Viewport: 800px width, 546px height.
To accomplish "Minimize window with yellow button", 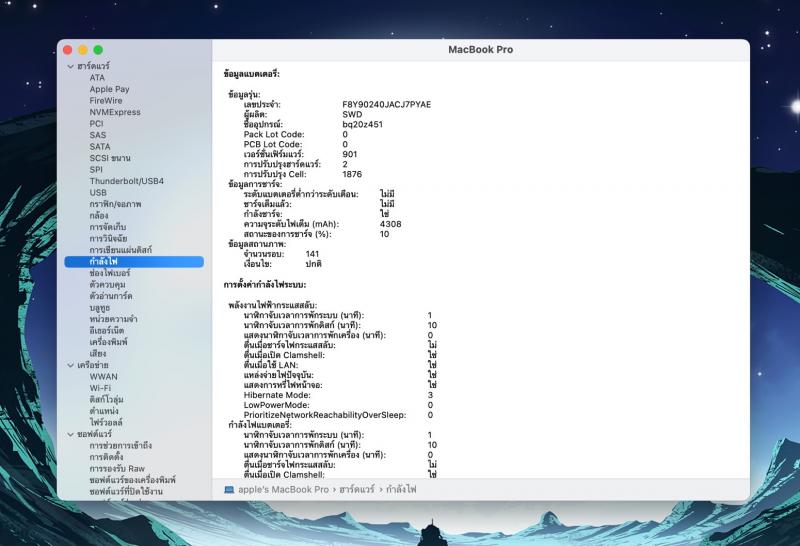I will coord(83,50).
